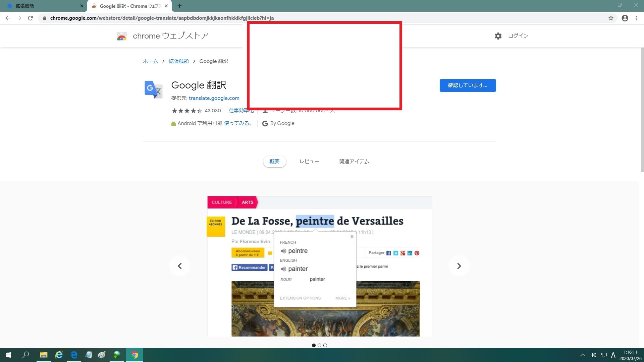The image size is (644, 362).
Task: Open the Windows Start menu
Action: pos(8,355)
